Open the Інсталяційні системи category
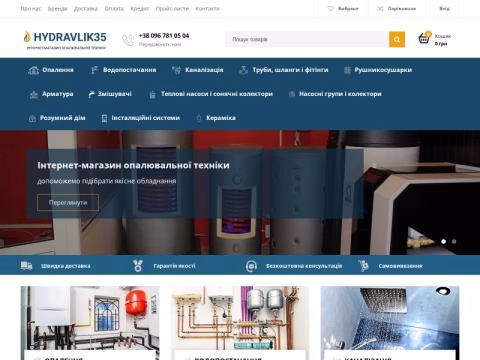480x360 pixels. tap(146, 118)
